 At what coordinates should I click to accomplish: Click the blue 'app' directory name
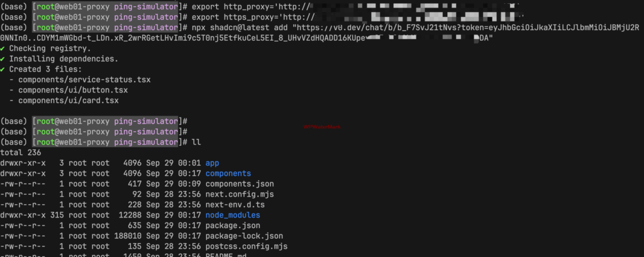(x=213, y=163)
